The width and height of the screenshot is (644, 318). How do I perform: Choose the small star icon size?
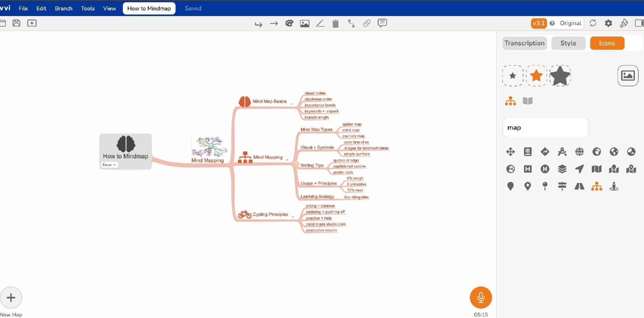coord(513,76)
